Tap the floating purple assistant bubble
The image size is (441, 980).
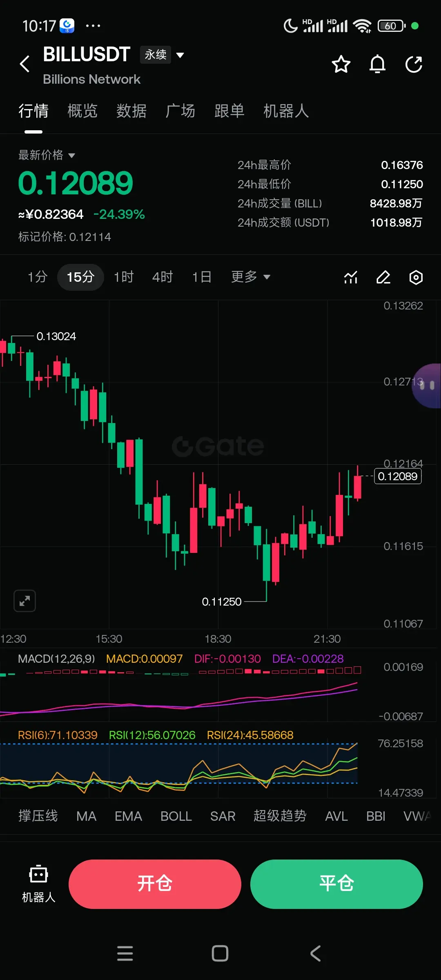tap(427, 386)
